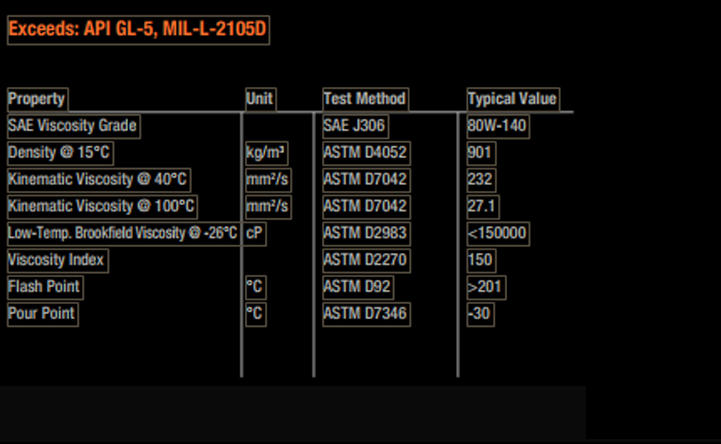The image size is (721, 444).
Task: Click the 'Unit' column header
Action: tap(260, 99)
